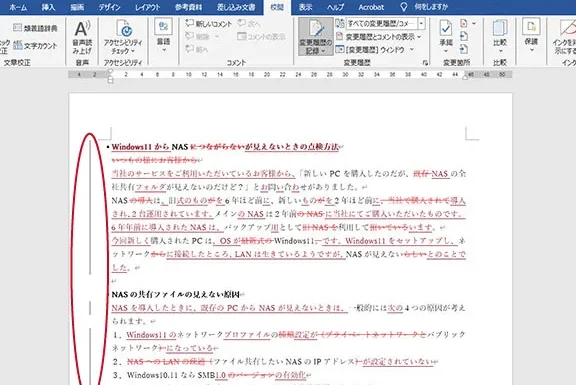
Task: Click the right indent marker on ruler
Action: pyautogui.click(x=465, y=77)
